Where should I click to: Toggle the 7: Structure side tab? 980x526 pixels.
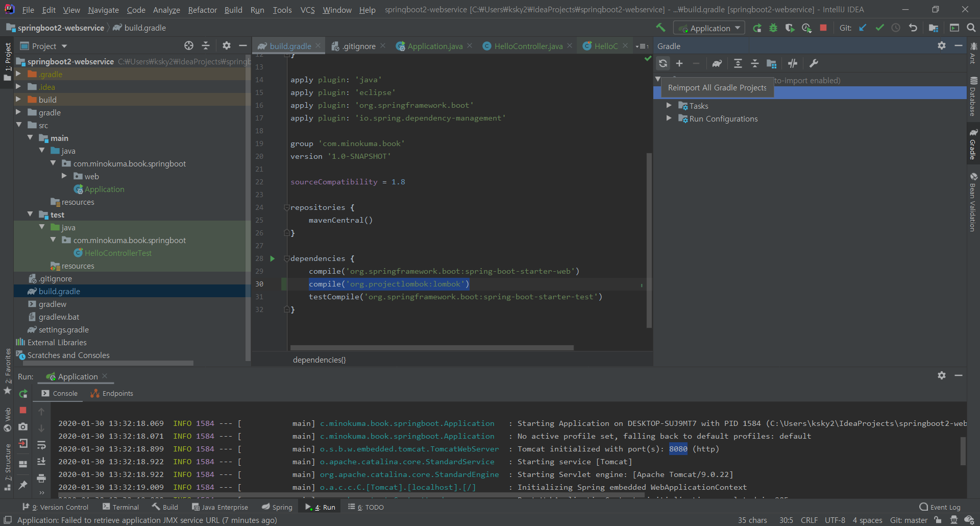pyautogui.click(x=7, y=466)
